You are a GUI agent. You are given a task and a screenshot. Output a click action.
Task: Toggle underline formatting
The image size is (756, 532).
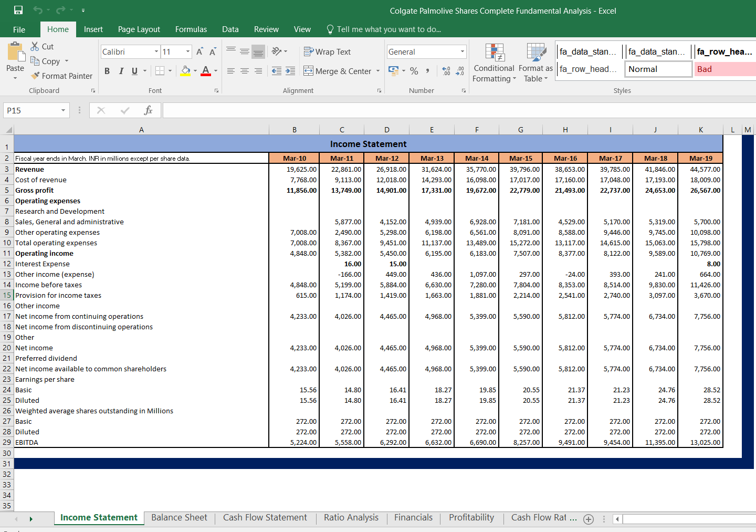click(x=135, y=71)
